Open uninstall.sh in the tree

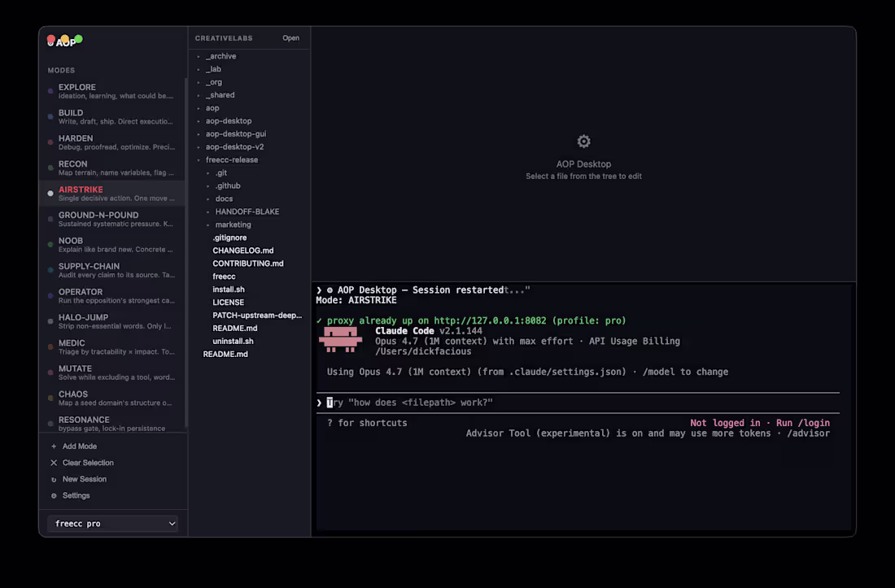[250, 341]
